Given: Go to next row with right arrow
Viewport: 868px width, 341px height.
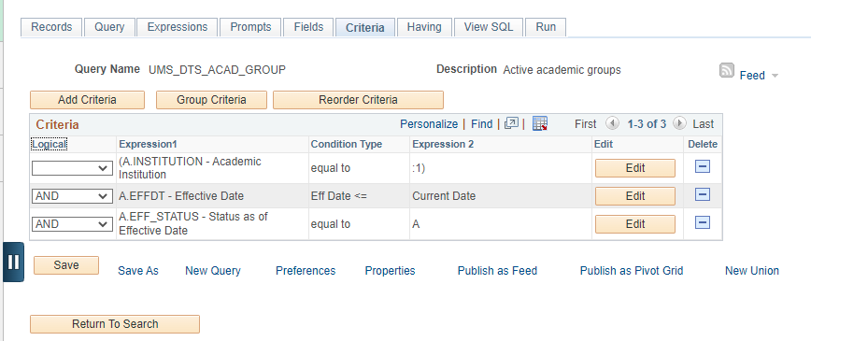Looking at the screenshot, I should click(x=680, y=123).
